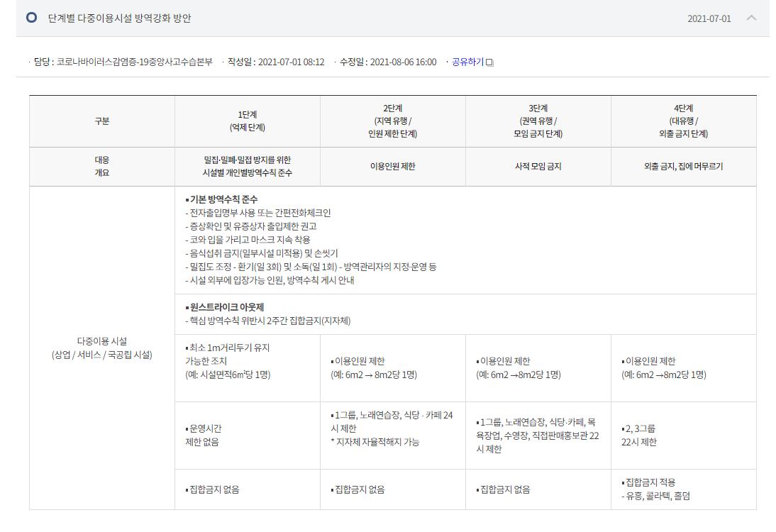
Task: Click the 이용인원 제한 overview cell
Action: point(393,166)
